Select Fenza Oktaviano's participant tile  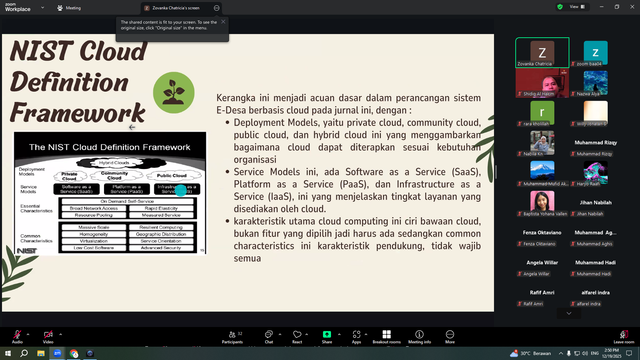point(542,233)
